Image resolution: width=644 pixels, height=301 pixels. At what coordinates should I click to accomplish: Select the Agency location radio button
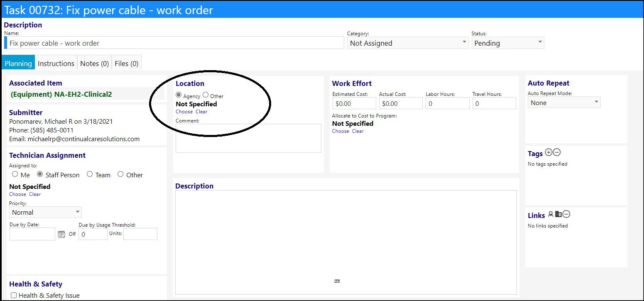[179, 95]
